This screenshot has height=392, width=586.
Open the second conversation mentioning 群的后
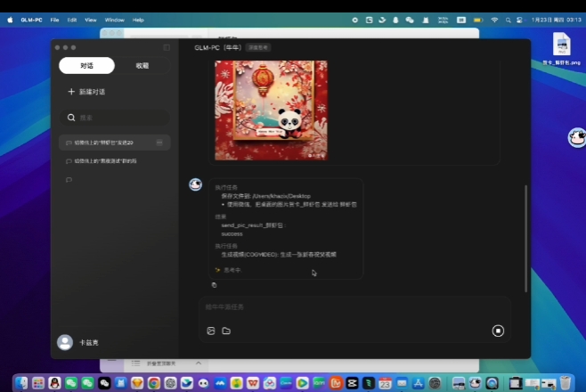pos(114,161)
